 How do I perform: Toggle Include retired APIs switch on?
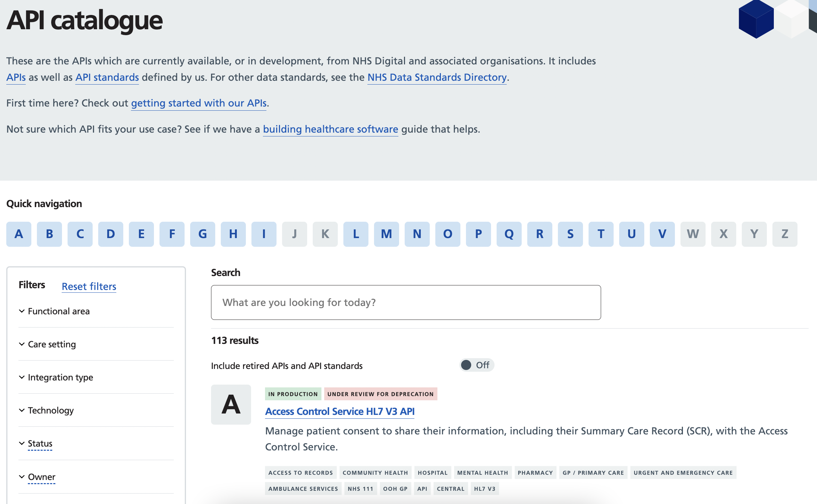pos(476,365)
